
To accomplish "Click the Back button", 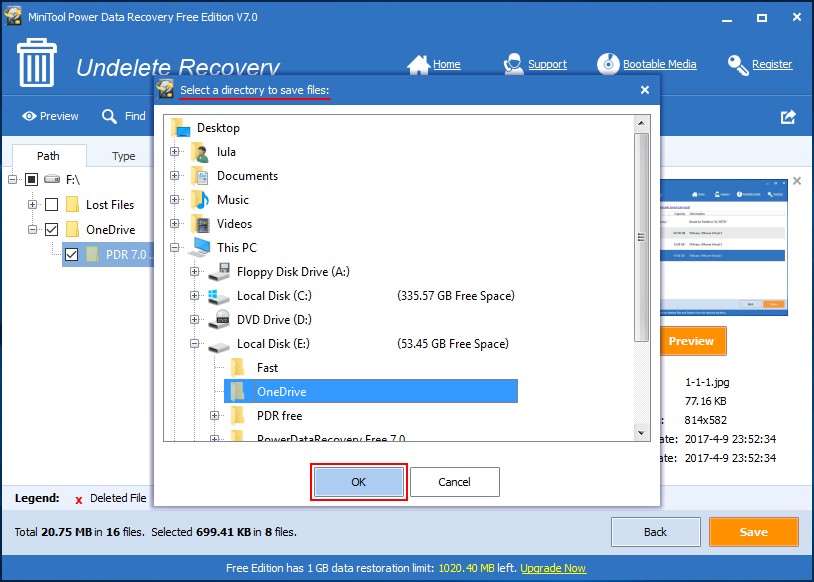I will click(x=655, y=532).
